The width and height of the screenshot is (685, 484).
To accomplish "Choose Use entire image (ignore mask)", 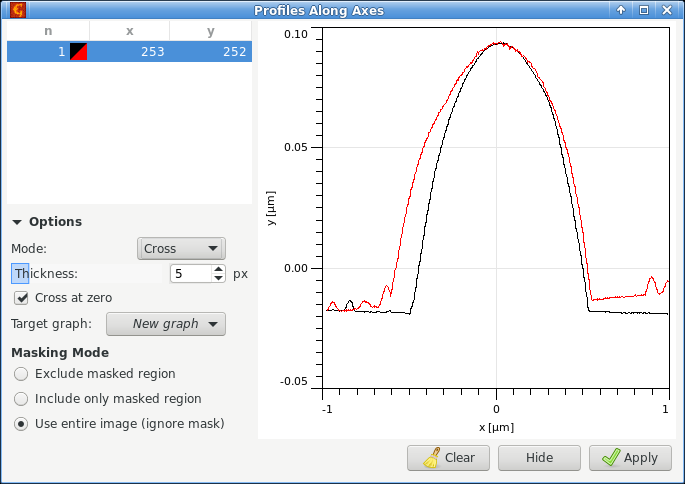I will pyautogui.click(x=21, y=423).
